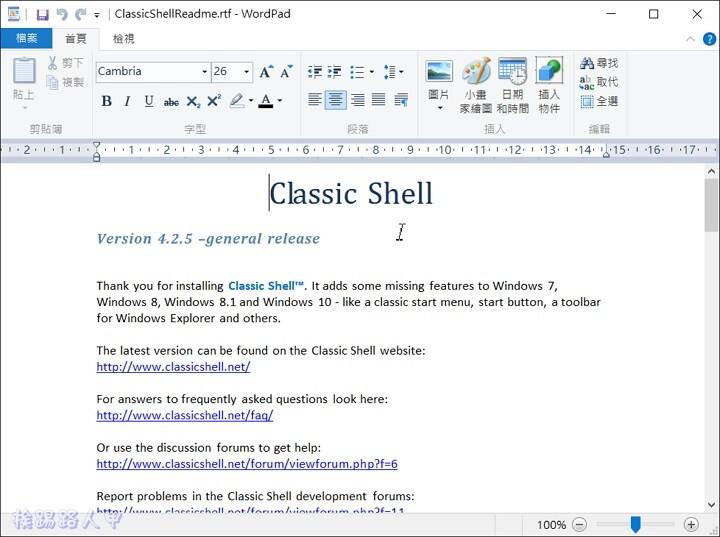Screen dimensions: 720x537
Task: Click the 尋找 find button
Action: (599, 63)
